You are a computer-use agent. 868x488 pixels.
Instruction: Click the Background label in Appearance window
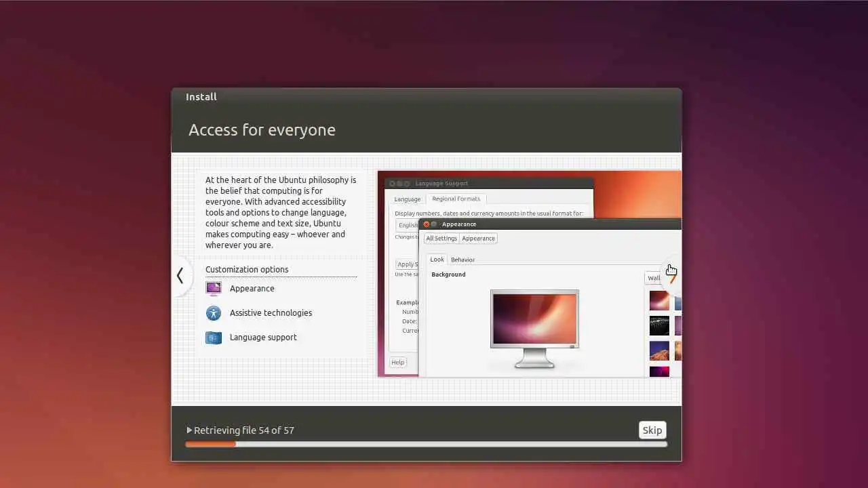pyautogui.click(x=448, y=274)
